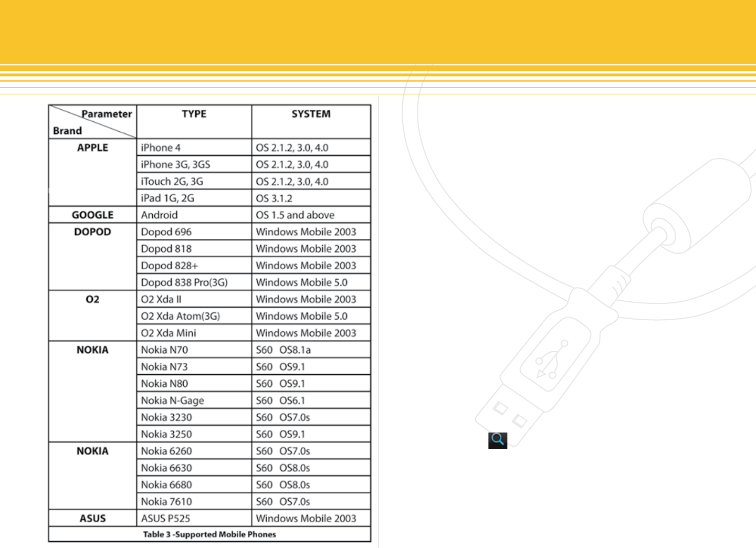
Task: Click the "Android" type cell
Action: [194, 215]
